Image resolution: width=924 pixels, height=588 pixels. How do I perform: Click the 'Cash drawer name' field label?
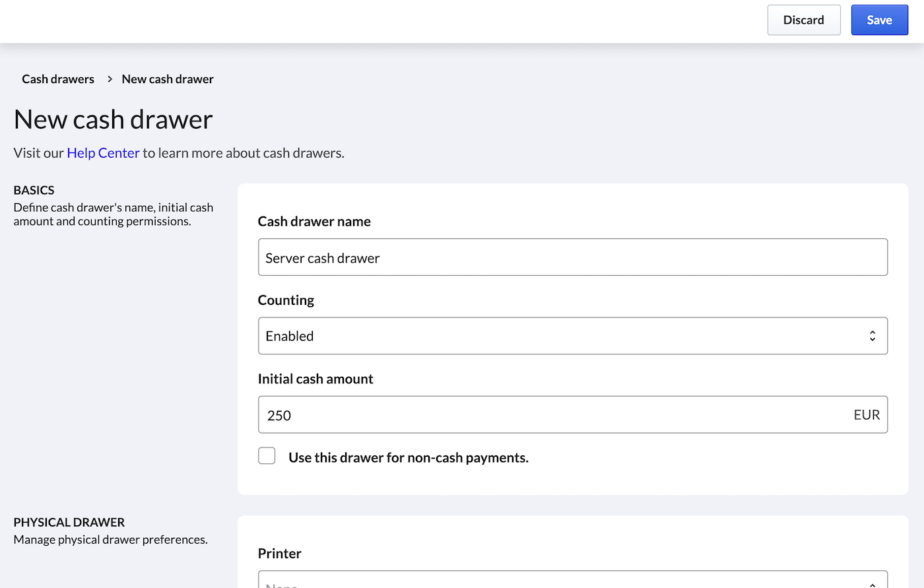[314, 222]
